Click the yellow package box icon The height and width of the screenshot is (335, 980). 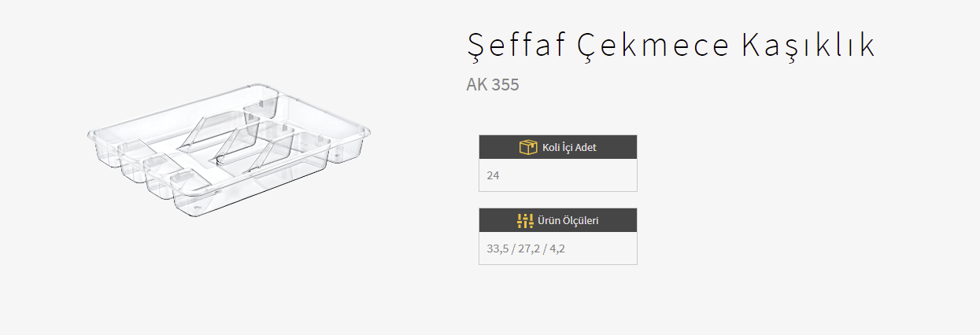tap(527, 147)
